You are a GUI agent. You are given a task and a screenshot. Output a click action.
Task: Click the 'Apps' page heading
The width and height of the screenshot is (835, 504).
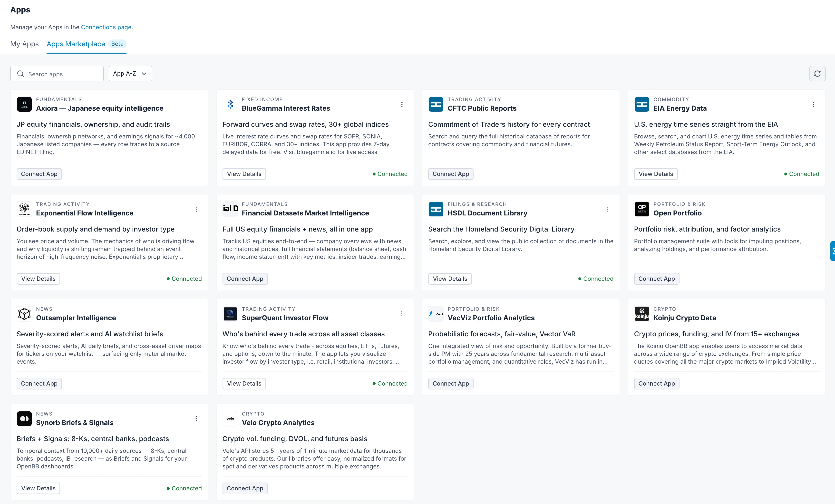coord(20,10)
